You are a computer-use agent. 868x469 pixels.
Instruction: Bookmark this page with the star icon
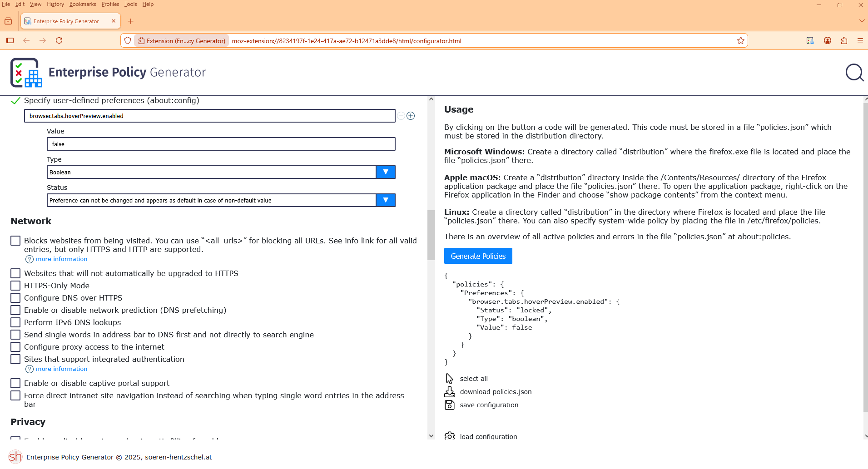pos(741,41)
